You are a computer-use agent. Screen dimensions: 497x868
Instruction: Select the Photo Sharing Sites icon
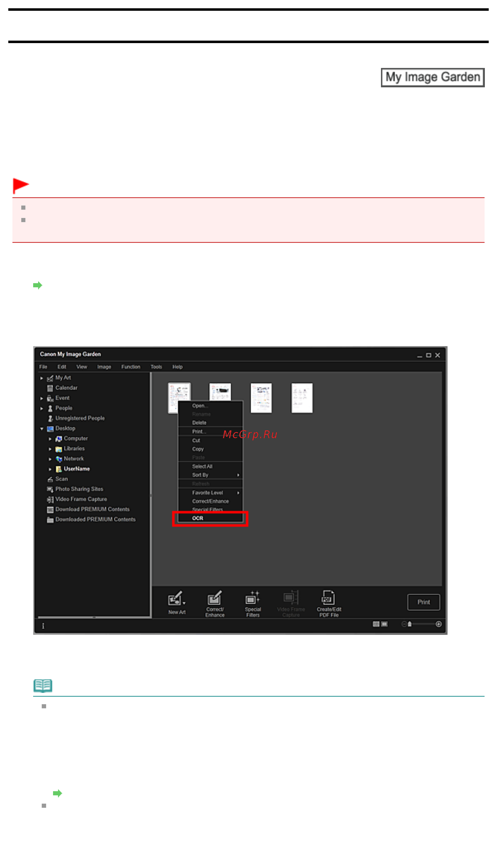50,490
